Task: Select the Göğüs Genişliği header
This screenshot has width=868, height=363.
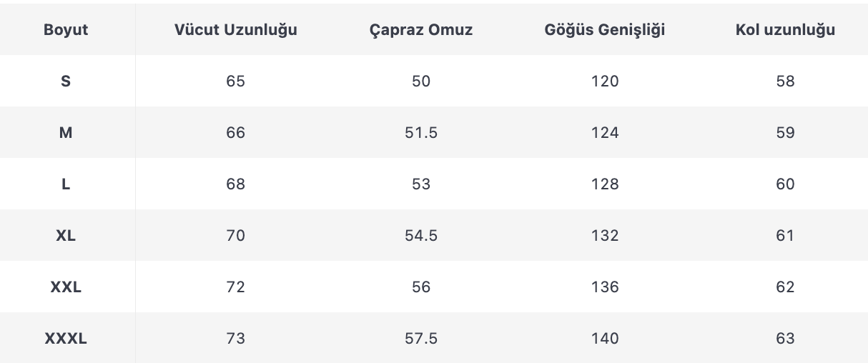Action: click(x=605, y=30)
